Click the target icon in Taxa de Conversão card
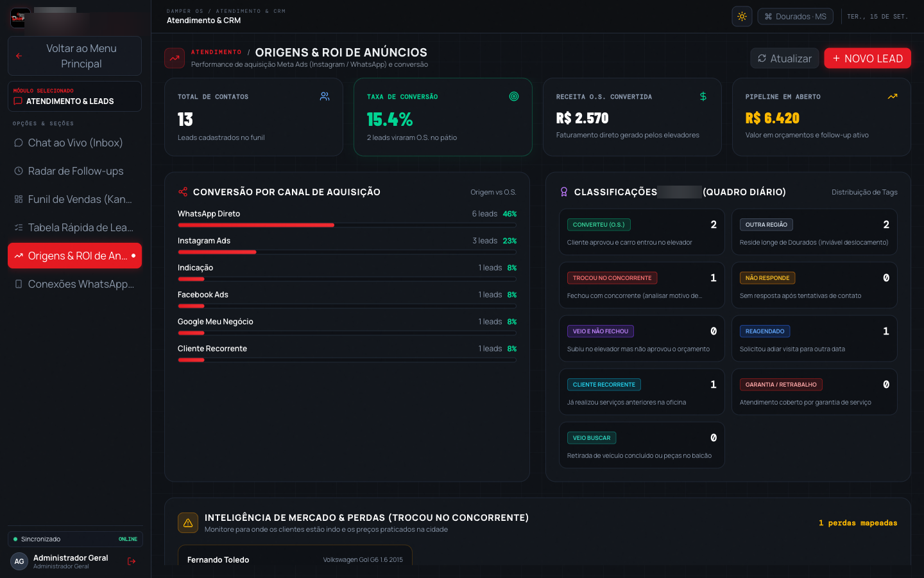Screen dimensions: 924x578 [514, 96]
